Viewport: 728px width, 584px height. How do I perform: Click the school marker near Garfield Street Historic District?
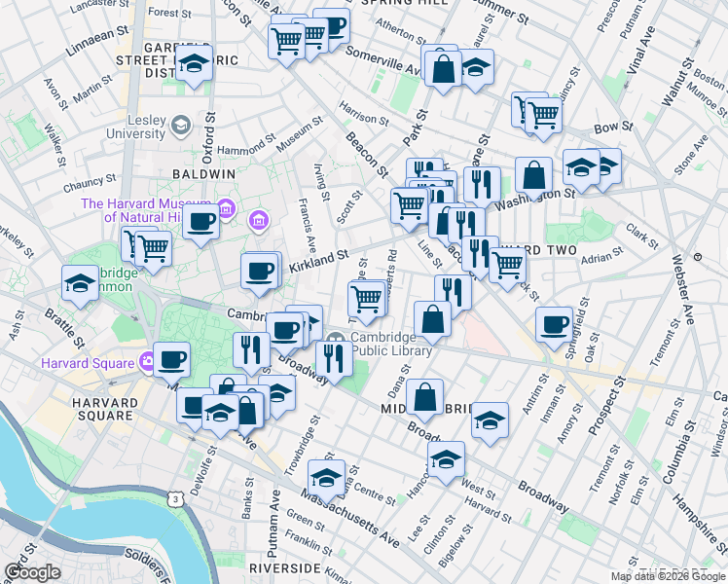tap(194, 64)
